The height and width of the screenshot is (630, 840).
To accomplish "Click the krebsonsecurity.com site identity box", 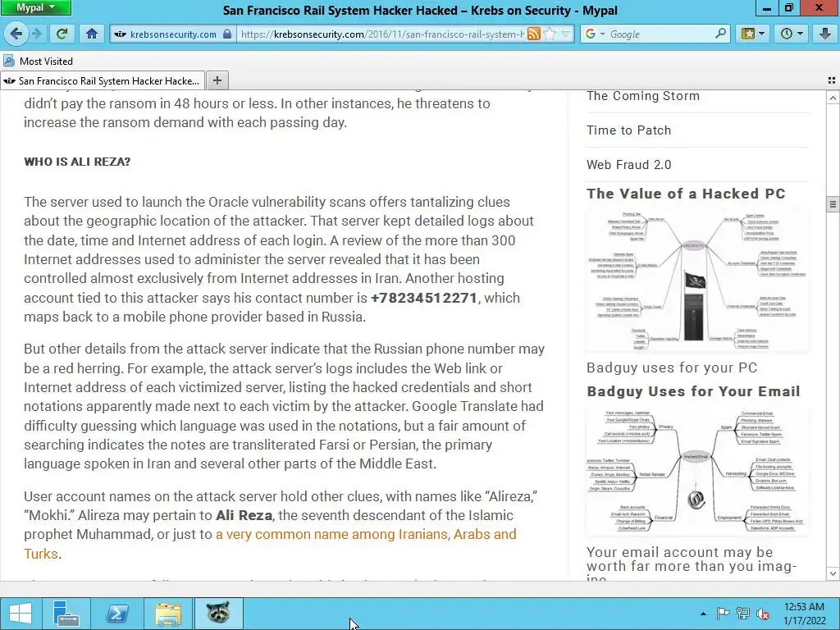I will tap(173, 34).
